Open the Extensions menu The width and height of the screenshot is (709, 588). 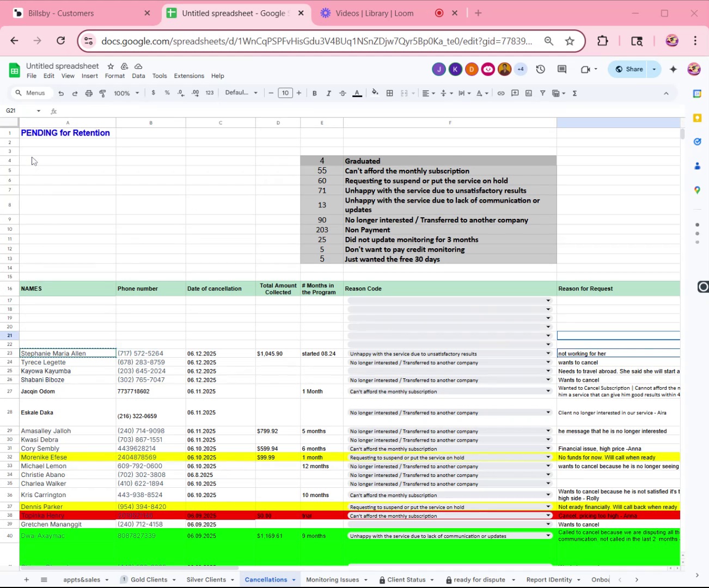pos(189,76)
